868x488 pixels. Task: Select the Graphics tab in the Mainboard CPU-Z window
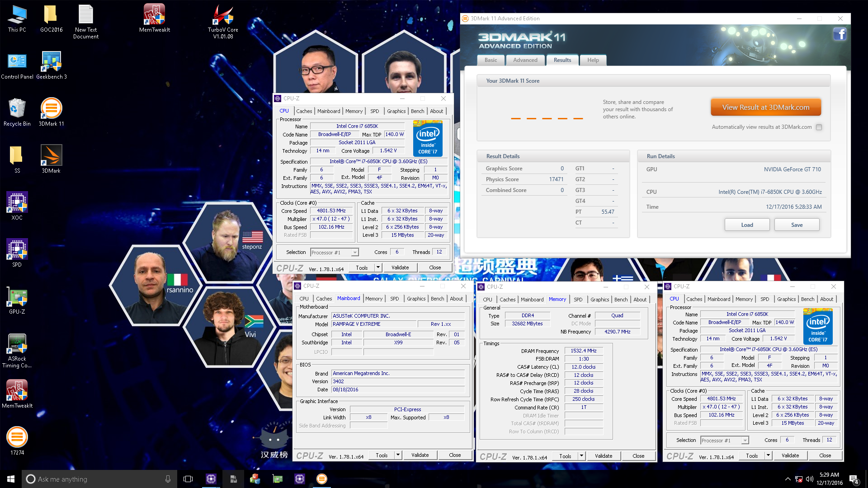(416, 299)
